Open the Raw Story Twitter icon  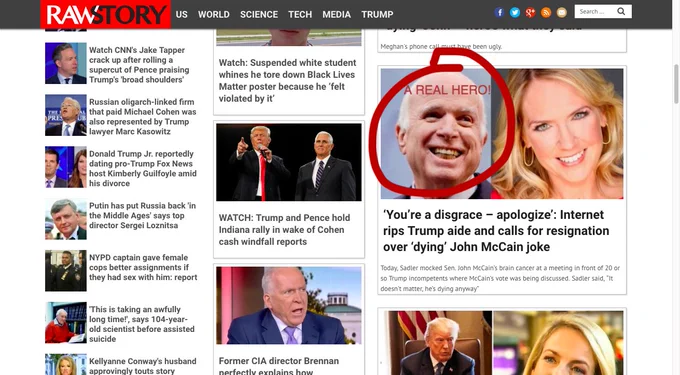pyautogui.click(x=515, y=13)
